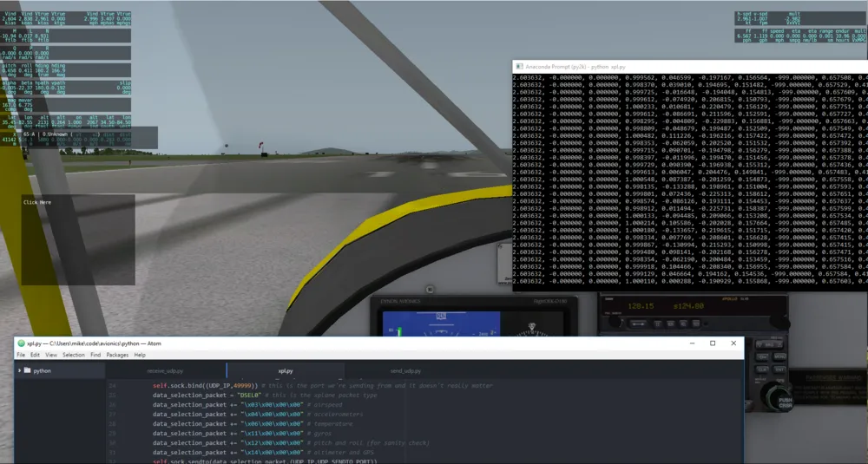The width and height of the screenshot is (868, 464).
Task: Select the python folder in tree view
Action: click(x=42, y=370)
